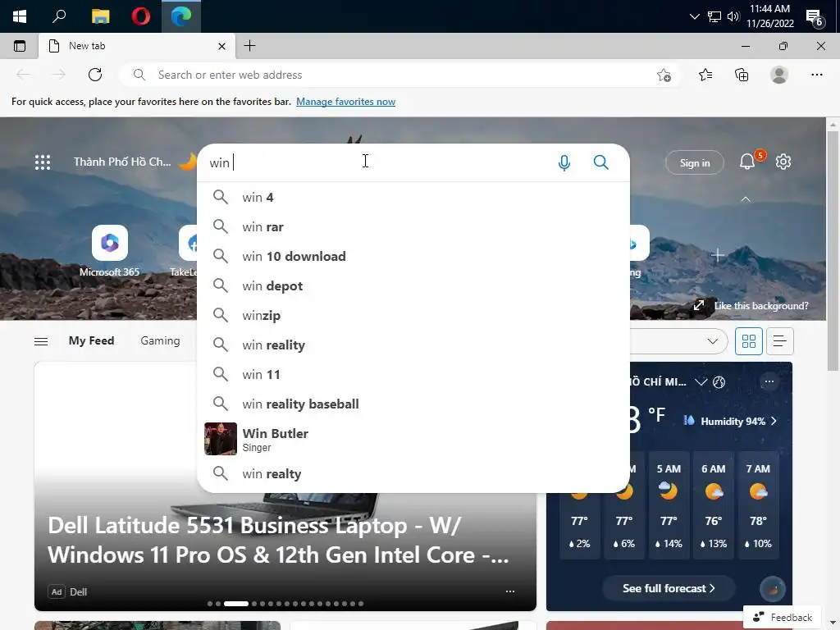The image size is (840, 630).
Task: Choose suggestion winzip
Action: click(413, 315)
